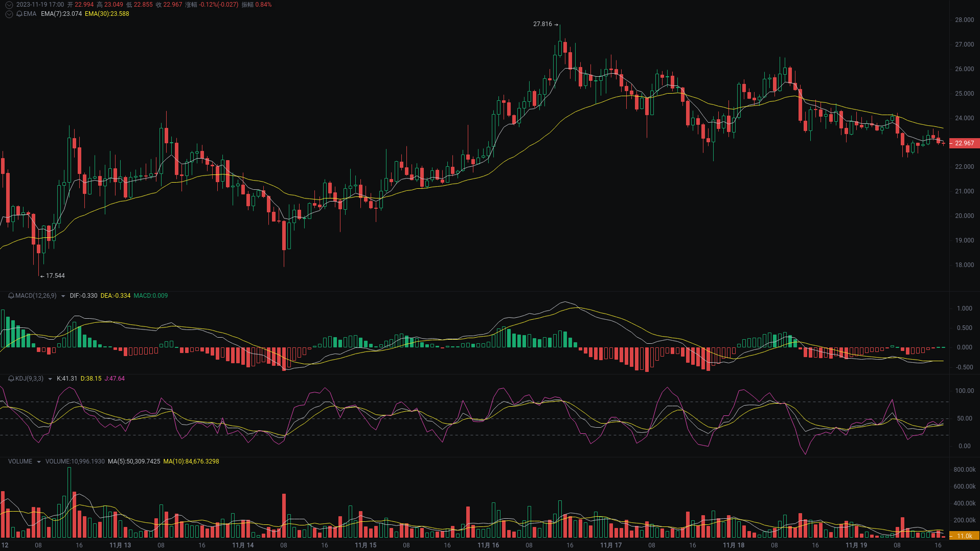The width and height of the screenshot is (980, 551).
Task: Click the DEA:-0.334 reading
Action: click(116, 296)
